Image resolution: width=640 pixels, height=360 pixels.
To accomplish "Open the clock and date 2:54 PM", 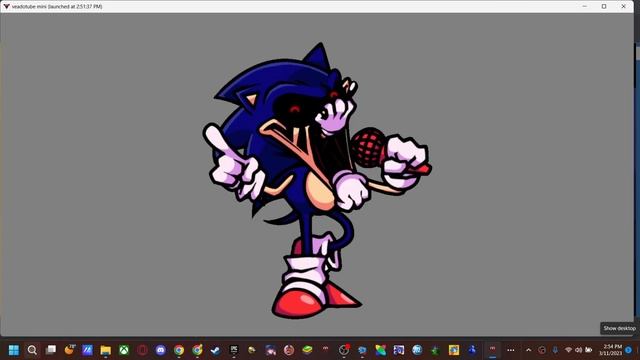I will click(611, 350).
